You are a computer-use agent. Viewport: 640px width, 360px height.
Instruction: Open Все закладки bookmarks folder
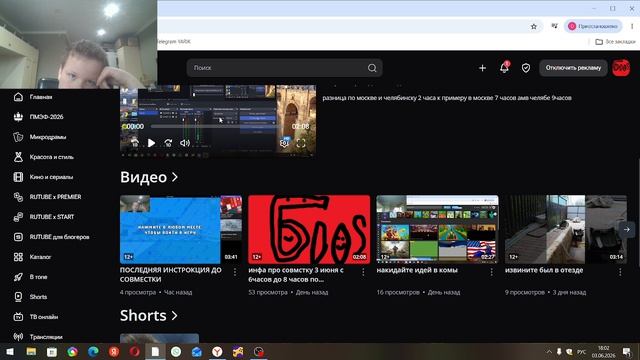coord(615,42)
